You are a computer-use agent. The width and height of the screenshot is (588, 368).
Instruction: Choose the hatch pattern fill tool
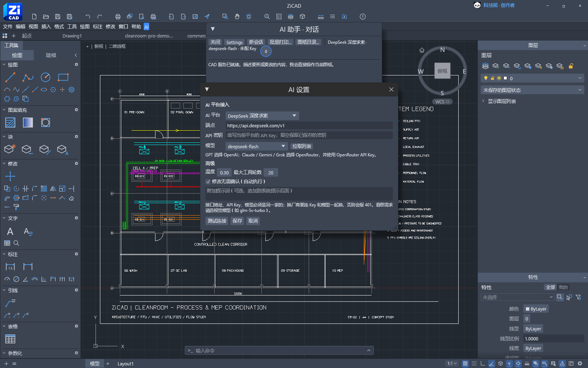click(x=10, y=123)
